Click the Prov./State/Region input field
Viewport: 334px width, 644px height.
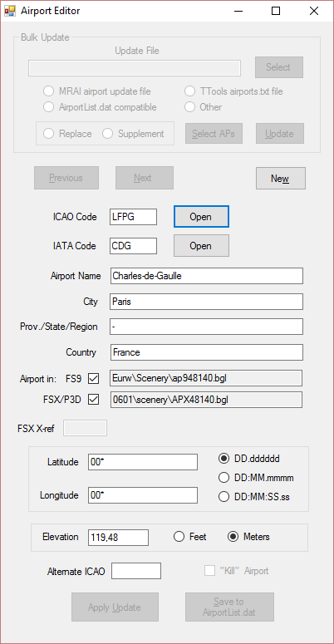point(207,327)
